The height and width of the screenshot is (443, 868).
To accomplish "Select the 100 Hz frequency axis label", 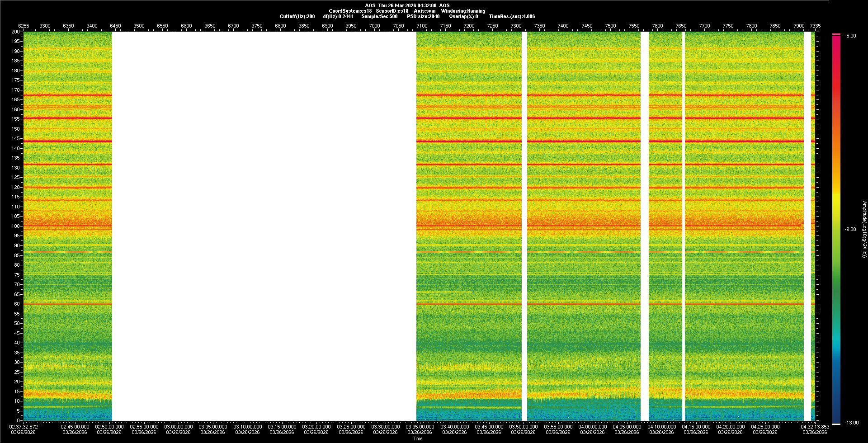I will pyautogui.click(x=16, y=226).
